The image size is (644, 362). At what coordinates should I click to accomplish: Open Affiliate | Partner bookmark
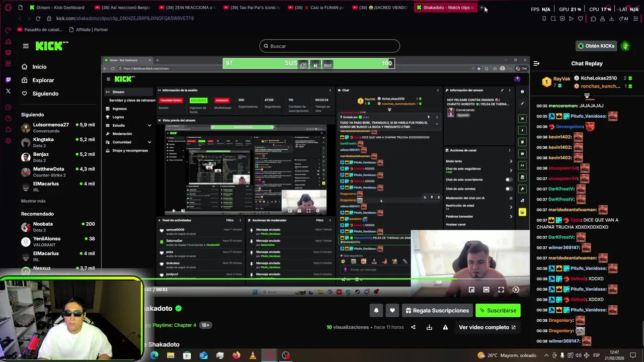[88, 30]
